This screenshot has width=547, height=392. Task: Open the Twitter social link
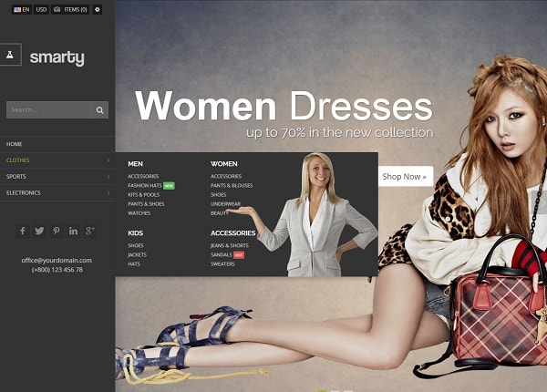click(x=39, y=231)
